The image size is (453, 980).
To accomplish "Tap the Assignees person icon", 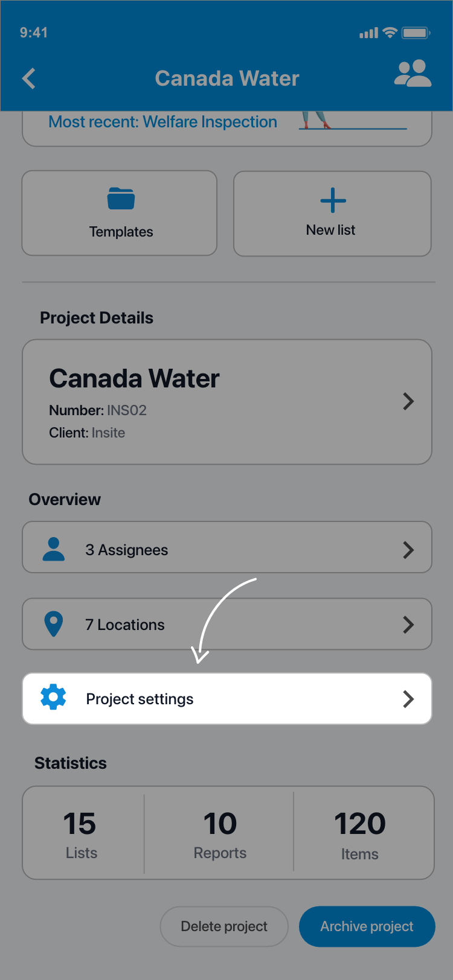I will click(x=54, y=549).
